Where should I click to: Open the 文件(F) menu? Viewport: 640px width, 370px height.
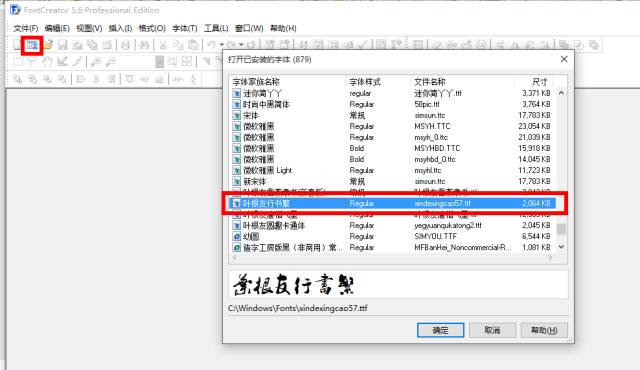pyautogui.click(x=26, y=28)
